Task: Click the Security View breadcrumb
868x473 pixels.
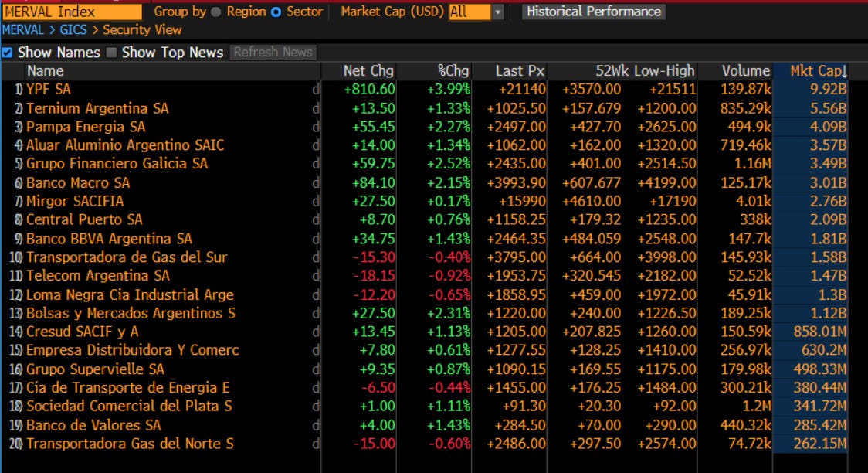Action: pyautogui.click(x=142, y=30)
